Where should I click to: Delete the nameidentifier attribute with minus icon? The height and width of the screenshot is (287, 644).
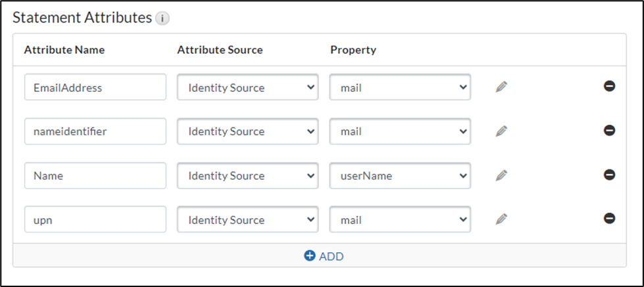(x=609, y=130)
